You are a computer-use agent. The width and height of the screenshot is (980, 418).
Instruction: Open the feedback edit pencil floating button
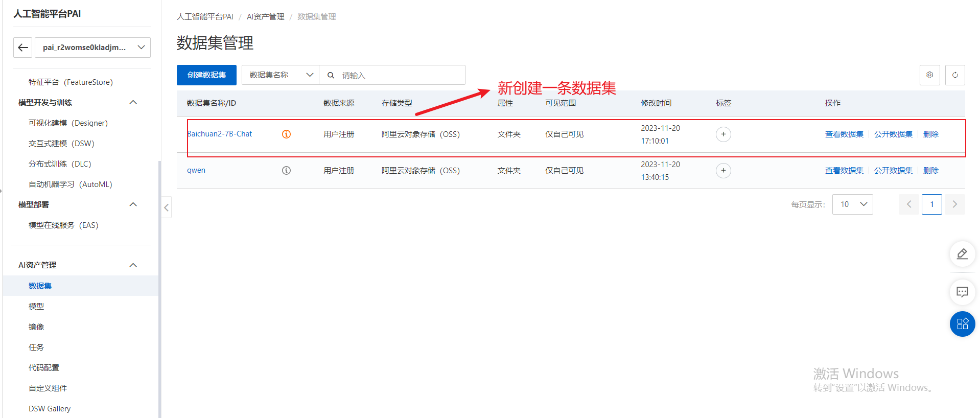[962, 254]
